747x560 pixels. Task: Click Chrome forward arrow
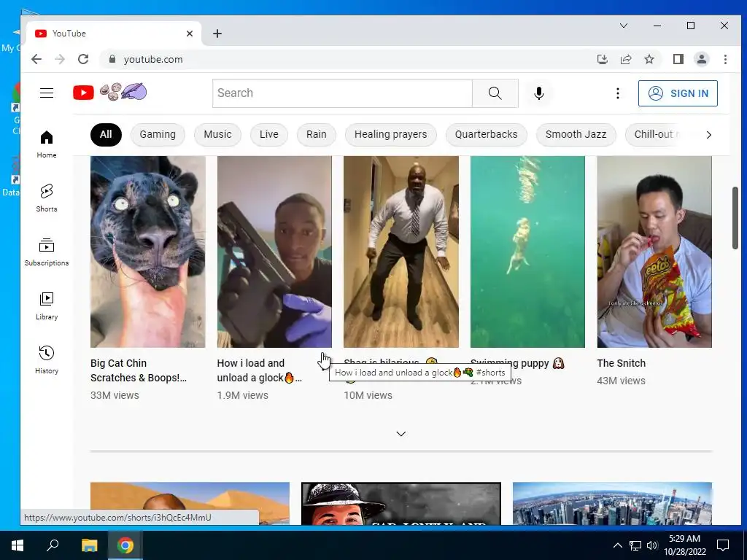60,59
